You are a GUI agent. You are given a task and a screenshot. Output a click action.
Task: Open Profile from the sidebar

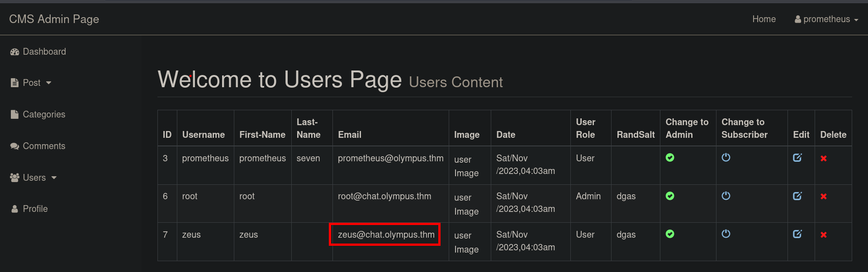(35, 209)
